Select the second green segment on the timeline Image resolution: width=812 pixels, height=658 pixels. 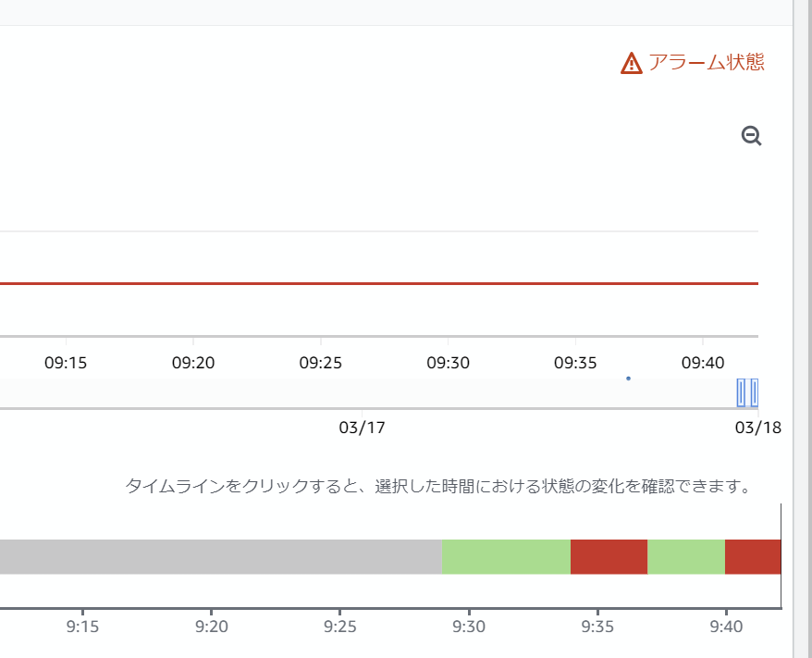click(684, 556)
